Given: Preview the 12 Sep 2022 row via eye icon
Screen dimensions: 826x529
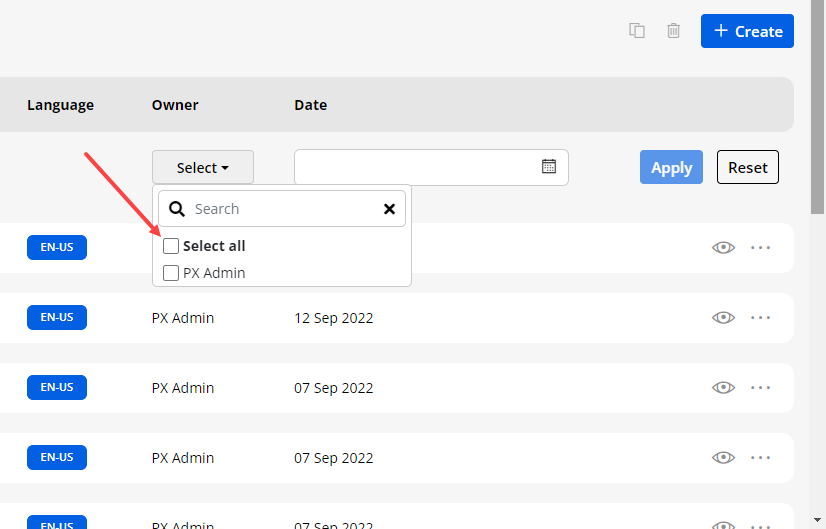Looking at the screenshot, I should coord(723,318).
